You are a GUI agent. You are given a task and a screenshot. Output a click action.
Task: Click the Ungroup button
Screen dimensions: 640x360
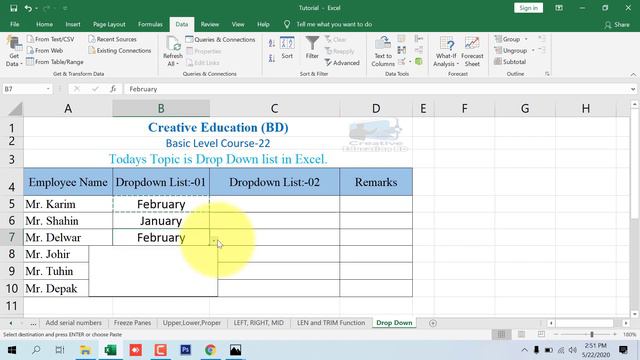click(x=511, y=51)
